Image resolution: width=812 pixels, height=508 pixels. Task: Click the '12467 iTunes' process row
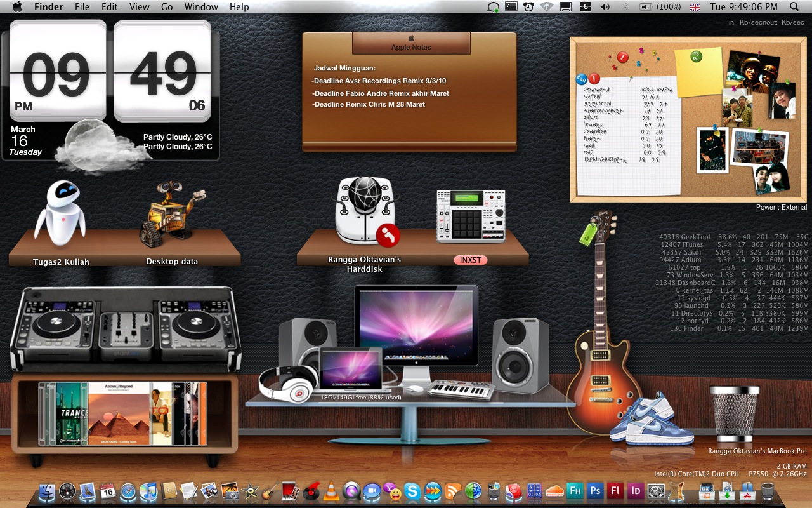tap(734, 244)
